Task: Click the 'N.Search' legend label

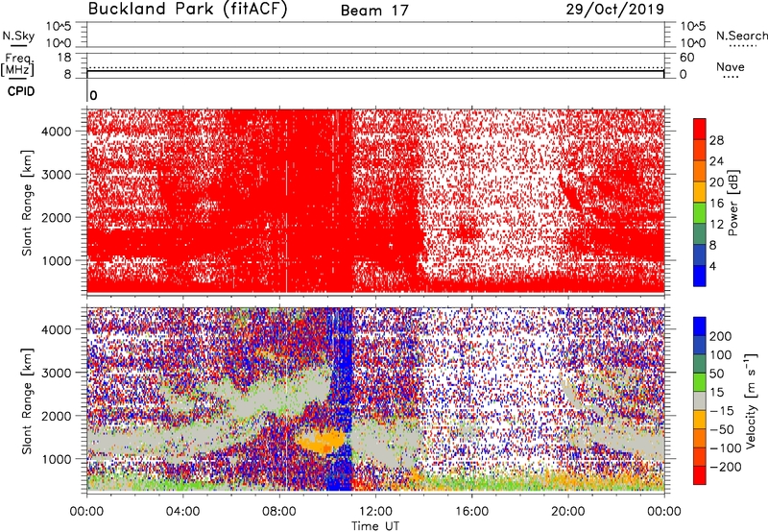Action: click(741, 36)
